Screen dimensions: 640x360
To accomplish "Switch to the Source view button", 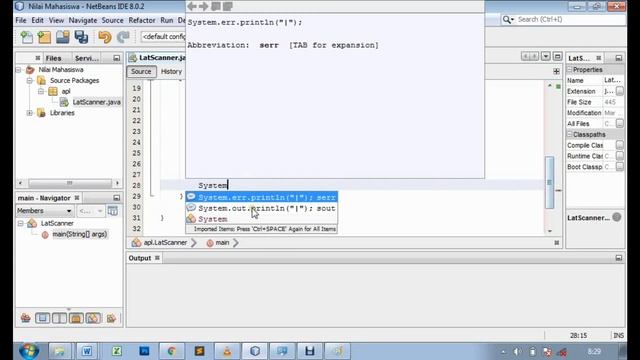I will click(141, 71).
